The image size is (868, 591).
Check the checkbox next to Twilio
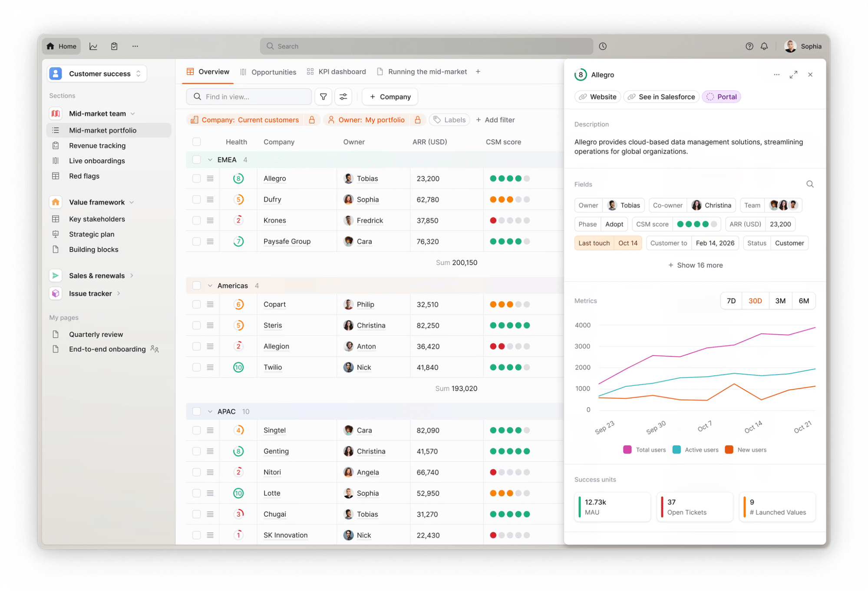[x=196, y=367]
